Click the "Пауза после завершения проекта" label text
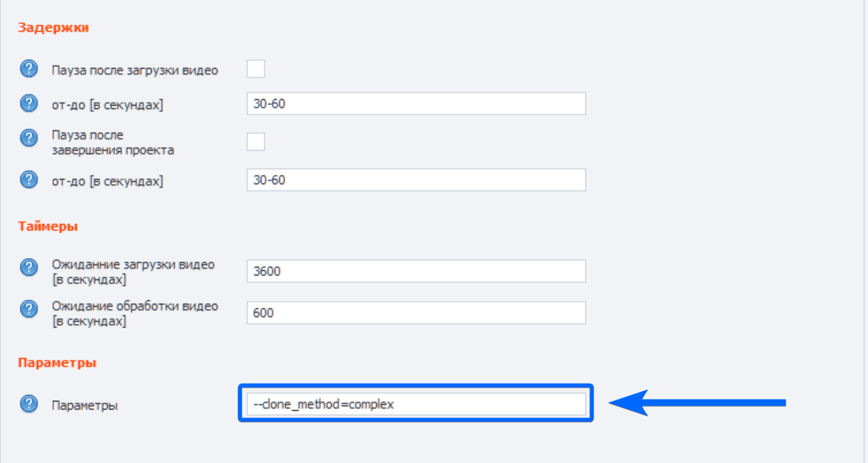 click(113, 143)
